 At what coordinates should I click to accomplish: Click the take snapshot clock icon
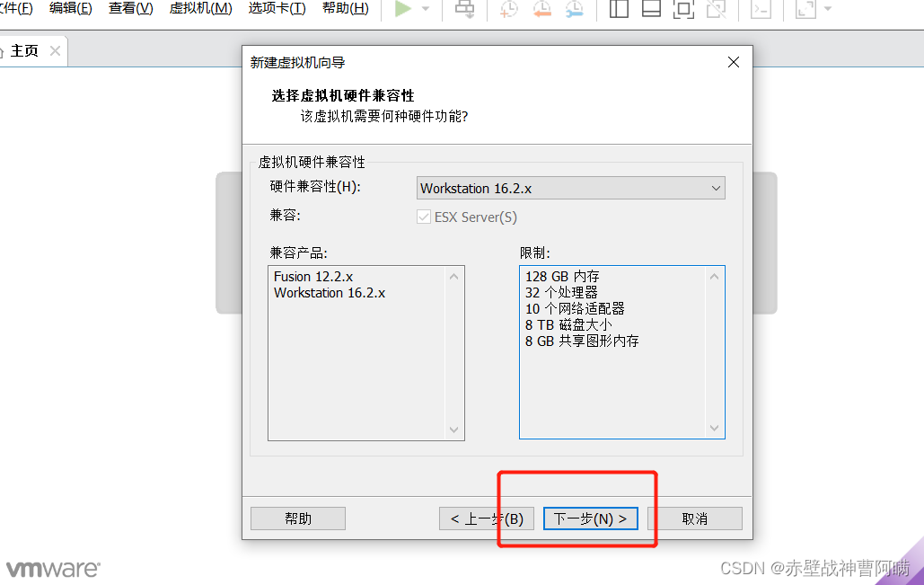(508, 9)
